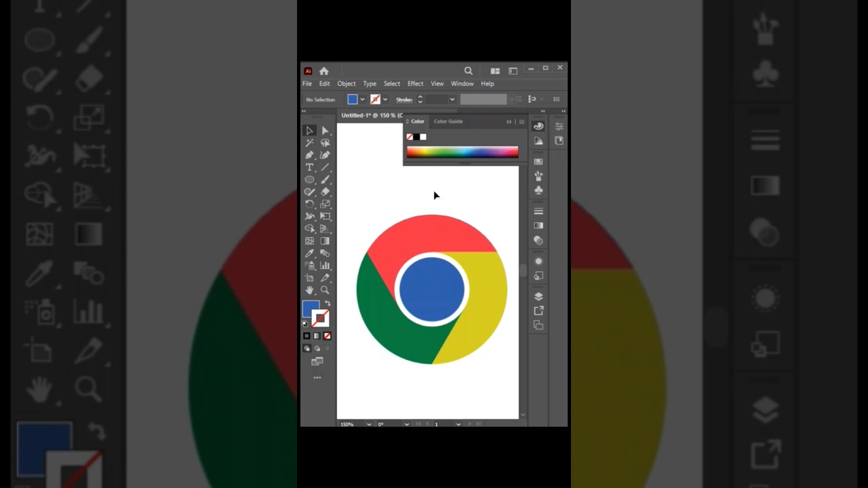Viewport: 868px width, 488px height.
Task: Open Edit Toolbar three-dots button
Action: point(317,378)
